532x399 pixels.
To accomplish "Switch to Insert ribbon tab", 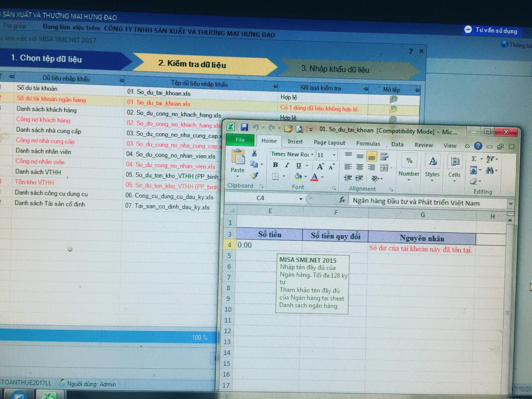I will point(295,142).
